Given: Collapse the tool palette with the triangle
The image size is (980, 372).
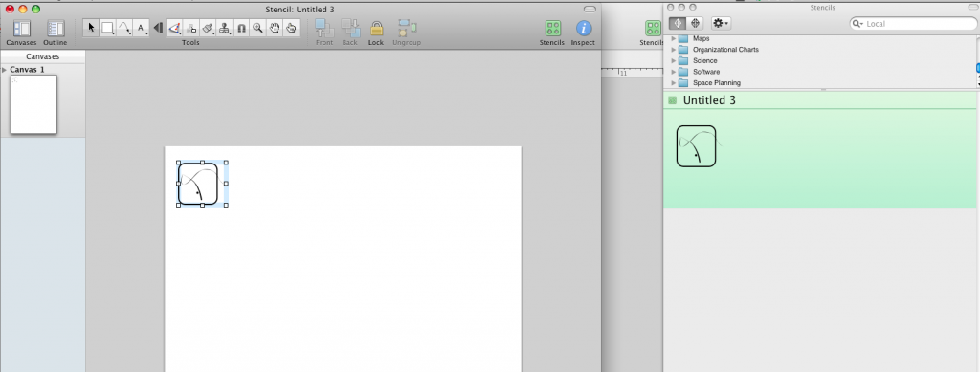Looking at the screenshot, I should click(x=158, y=28).
